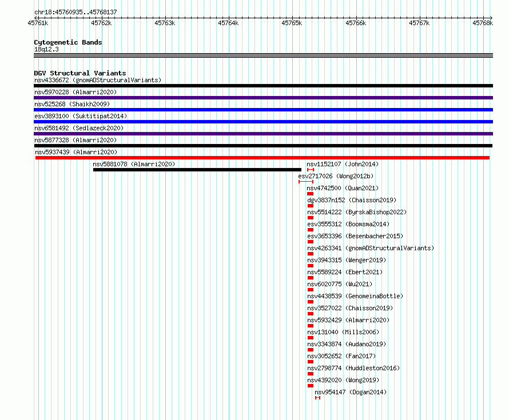Open the nsv5877328 (Almarri2020) label
The image size is (509, 420).
pos(75,140)
